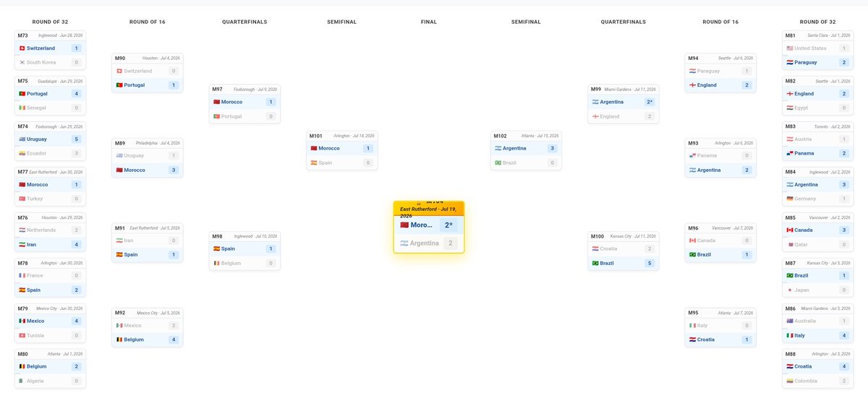The width and height of the screenshot is (868, 414).
Task: Click Uruguay's score 5 in M74
Action: 76,139
